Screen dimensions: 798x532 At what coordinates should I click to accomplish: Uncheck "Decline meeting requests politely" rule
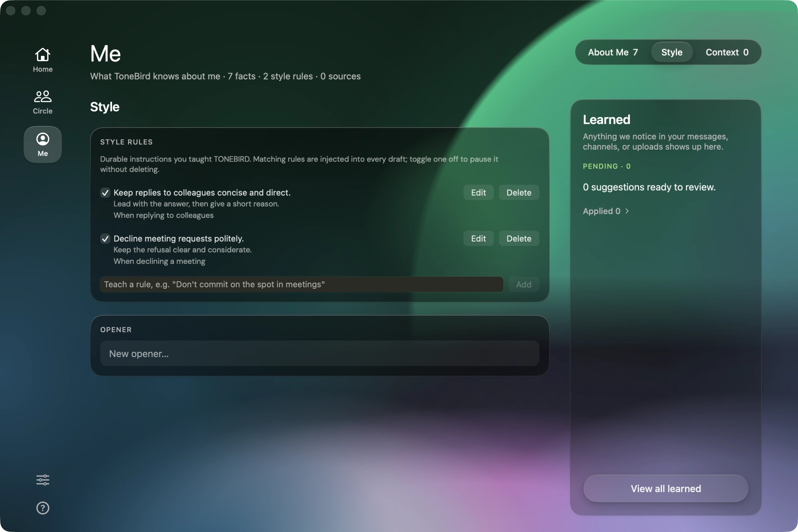105,238
